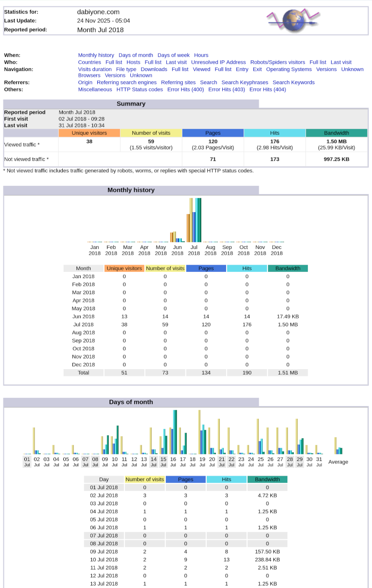View the Search Keyphrases report
Viewport: 372px width, 588px height.
[245, 83]
